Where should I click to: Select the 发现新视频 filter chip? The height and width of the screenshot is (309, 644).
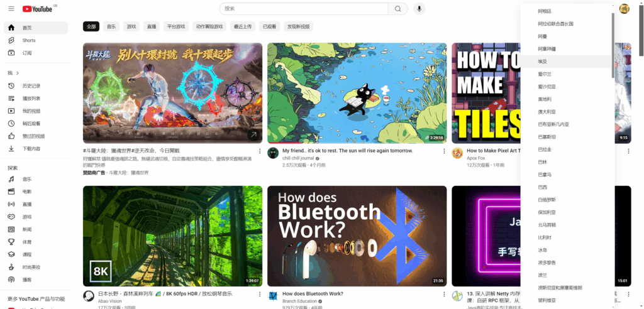pos(299,26)
